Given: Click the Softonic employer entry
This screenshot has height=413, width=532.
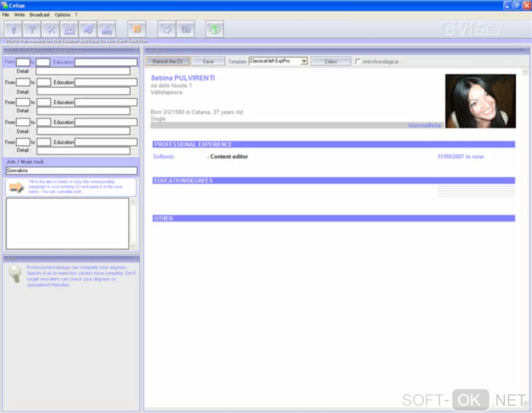Looking at the screenshot, I should click(x=164, y=157).
